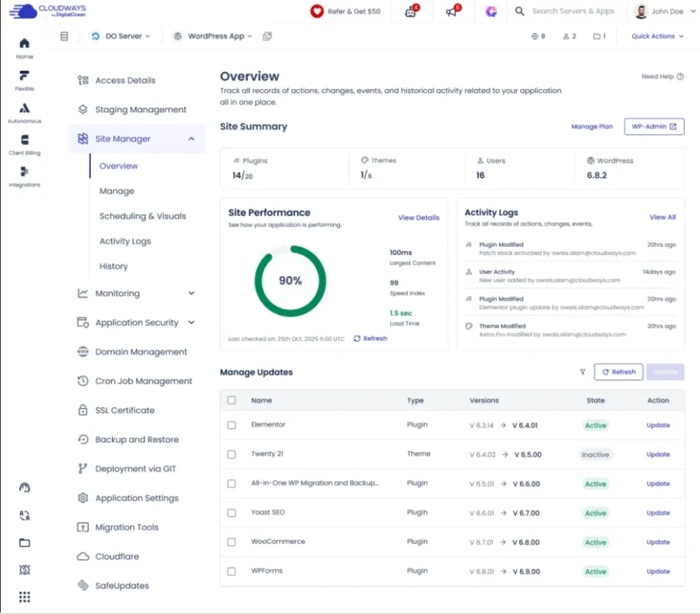Open the Autonomous icon in sidebar

coord(25,108)
